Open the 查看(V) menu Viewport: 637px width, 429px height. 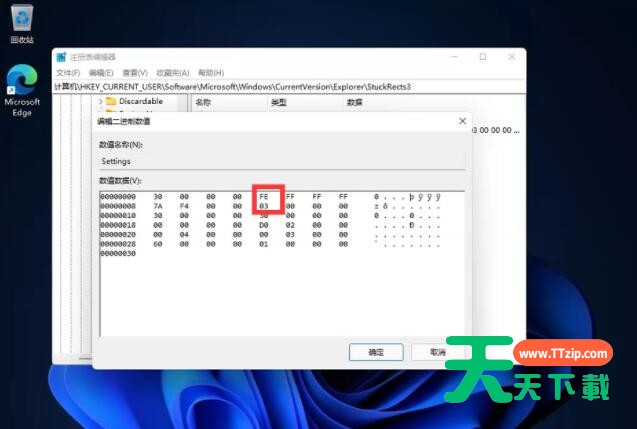[135, 73]
